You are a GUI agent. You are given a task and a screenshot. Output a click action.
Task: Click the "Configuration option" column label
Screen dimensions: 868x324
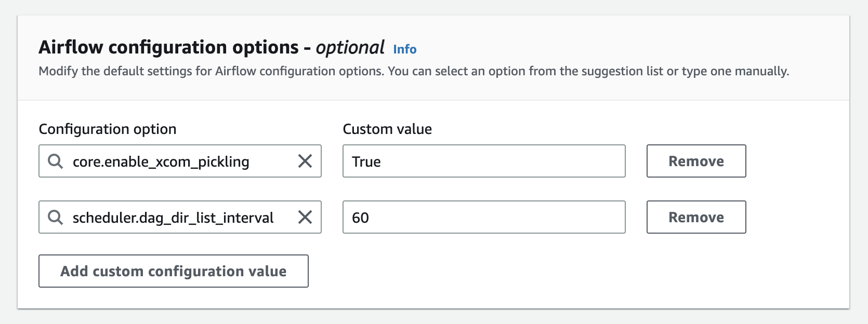(108, 129)
